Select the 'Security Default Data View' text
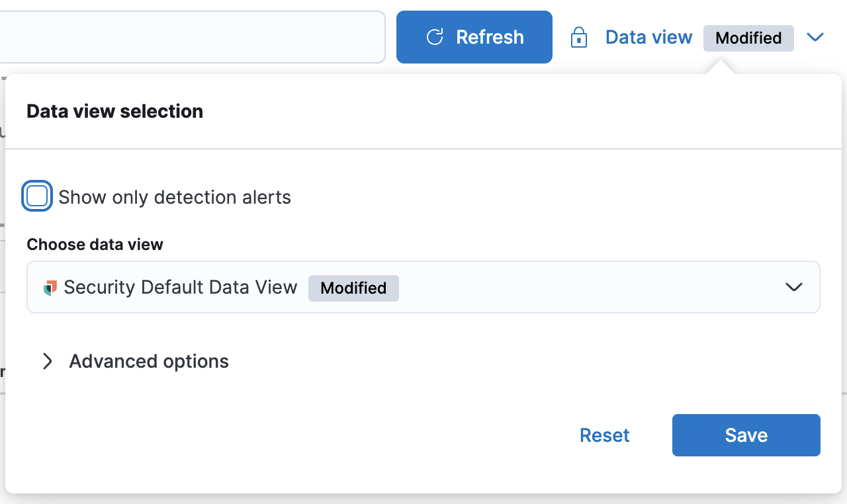847x504 pixels. pos(181,288)
